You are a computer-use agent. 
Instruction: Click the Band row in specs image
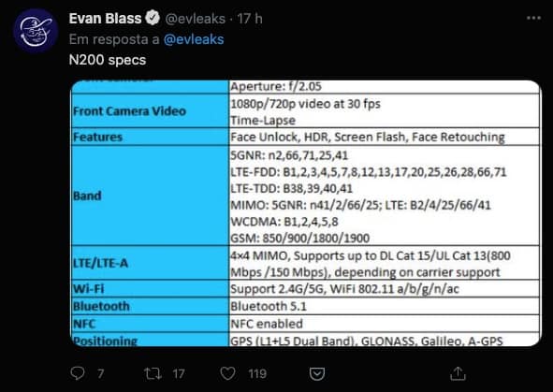305,196
